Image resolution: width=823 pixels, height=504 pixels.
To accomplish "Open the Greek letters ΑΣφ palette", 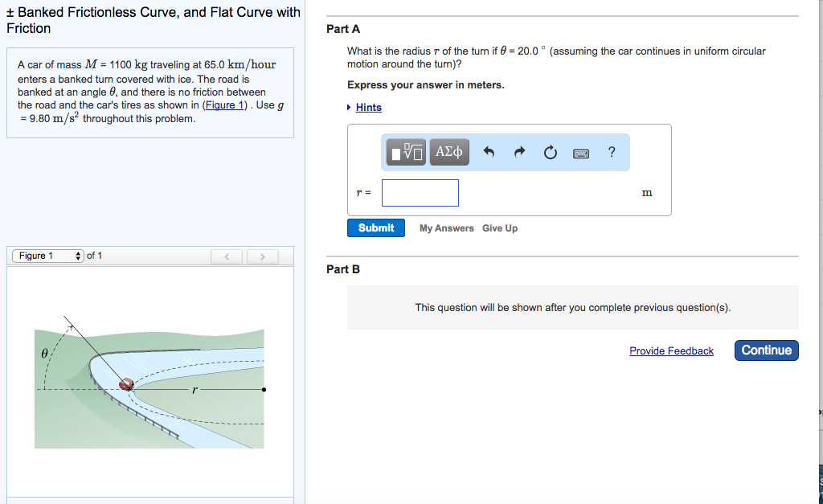I will 448,151.
